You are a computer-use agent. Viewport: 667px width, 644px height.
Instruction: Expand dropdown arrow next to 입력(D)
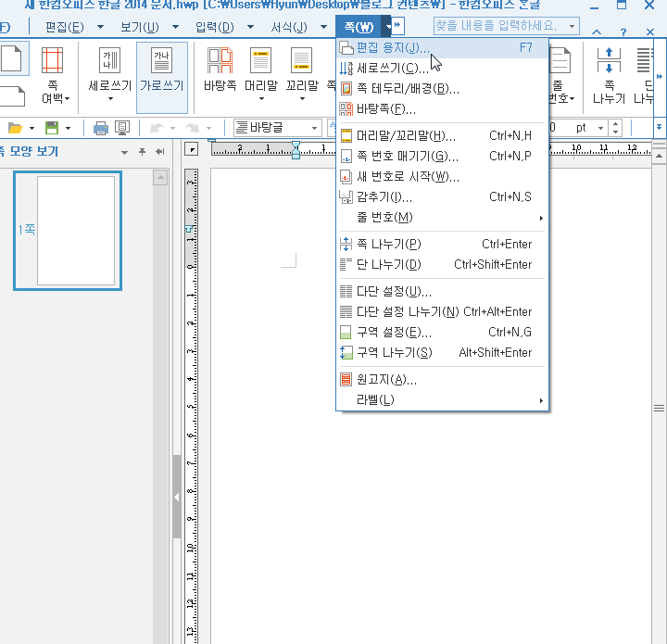click(250, 27)
